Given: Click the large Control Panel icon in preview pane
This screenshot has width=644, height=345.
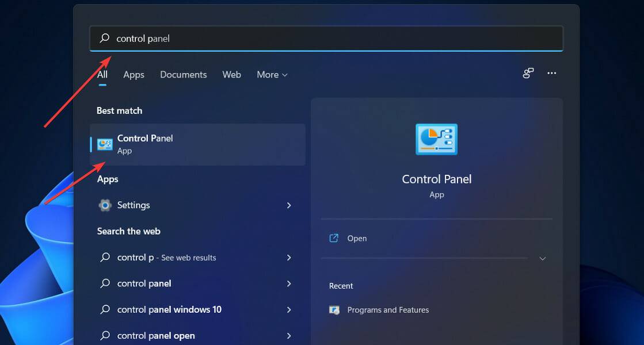Looking at the screenshot, I should [436, 139].
